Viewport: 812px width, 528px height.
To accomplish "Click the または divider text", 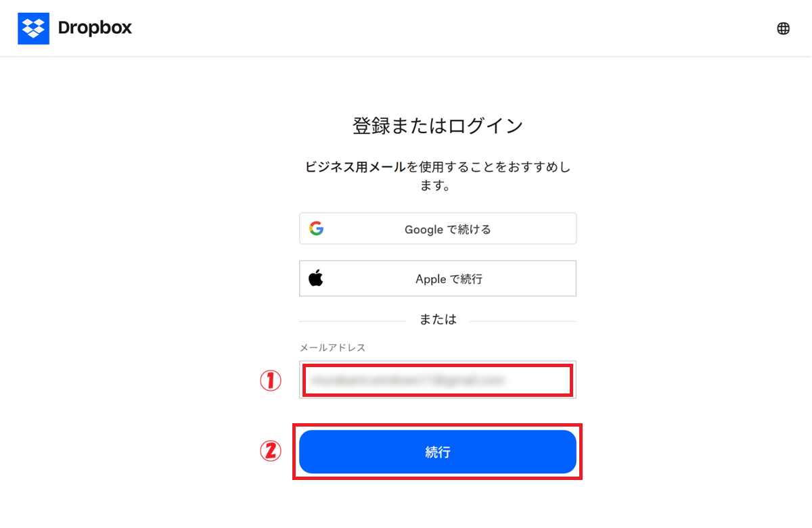I will click(438, 320).
